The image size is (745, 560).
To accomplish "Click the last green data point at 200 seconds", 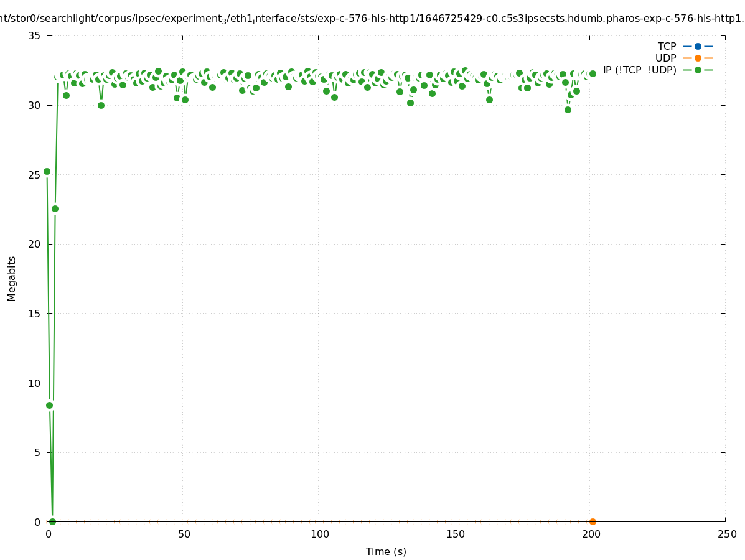I will 593,73.
